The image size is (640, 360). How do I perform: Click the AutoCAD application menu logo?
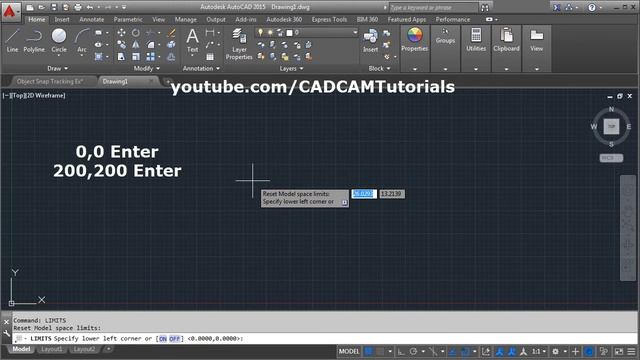coord(10,11)
